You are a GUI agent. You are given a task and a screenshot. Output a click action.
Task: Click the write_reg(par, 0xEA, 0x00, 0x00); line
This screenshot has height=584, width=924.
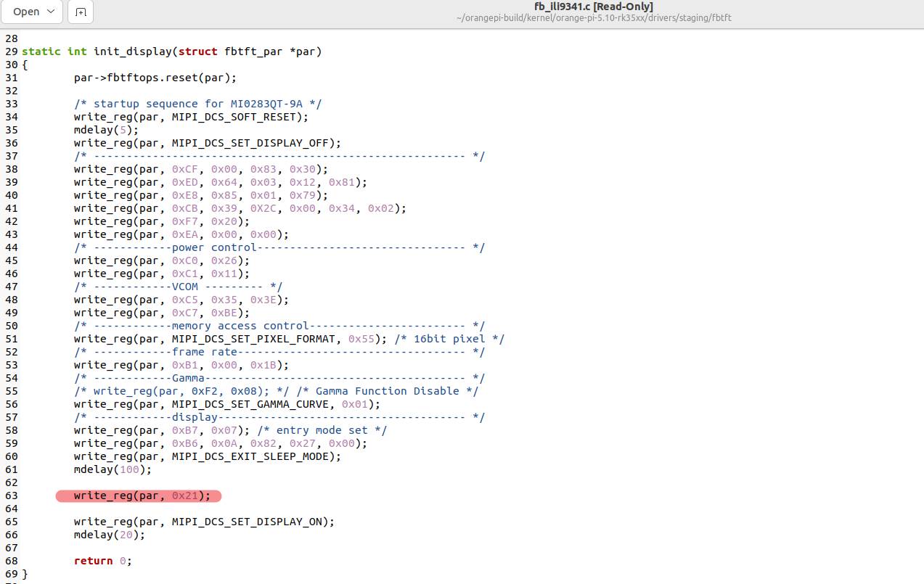click(181, 234)
